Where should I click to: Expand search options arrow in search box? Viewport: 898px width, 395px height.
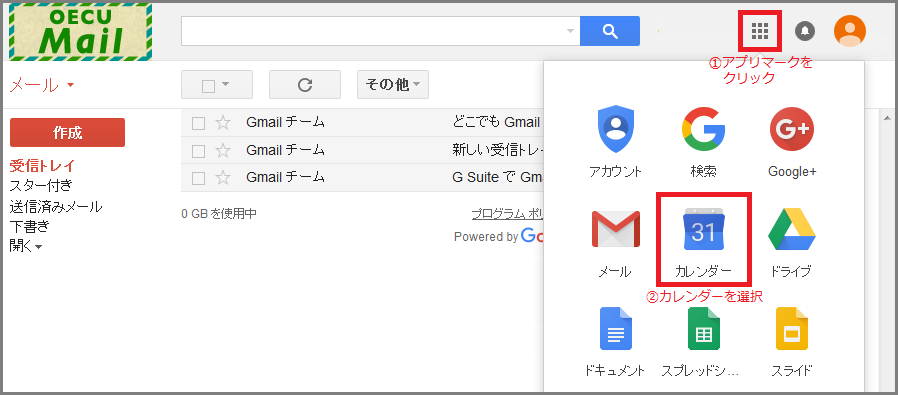coord(570,30)
